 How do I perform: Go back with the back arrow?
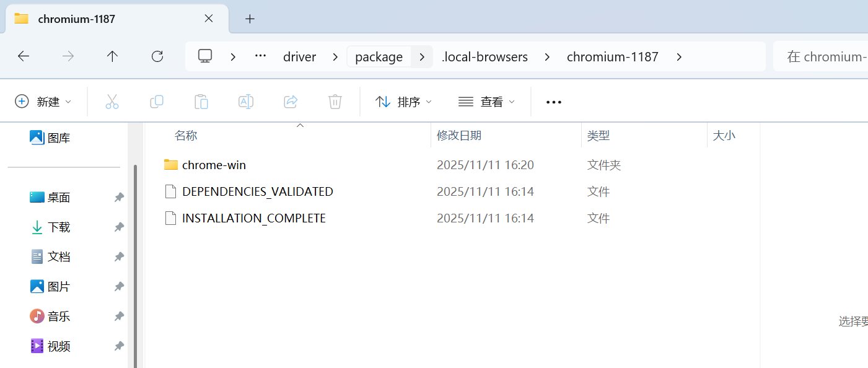[24, 56]
